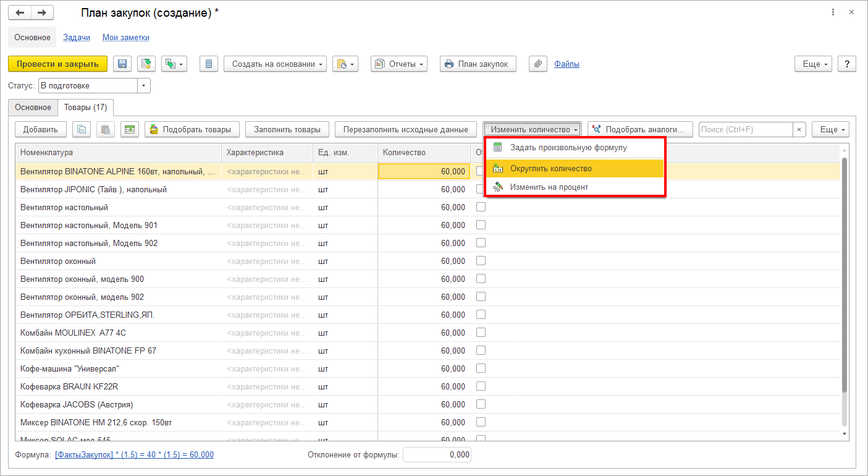Viewport: 868px width, 476px height.
Task: Toggle checkbox for Комбайн MOULINEX A77 4C
Action: coord(481,333)
